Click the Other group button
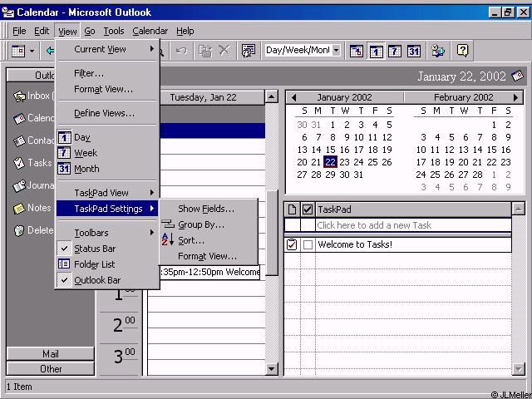 pyautogui.click(x=51, y=369)
